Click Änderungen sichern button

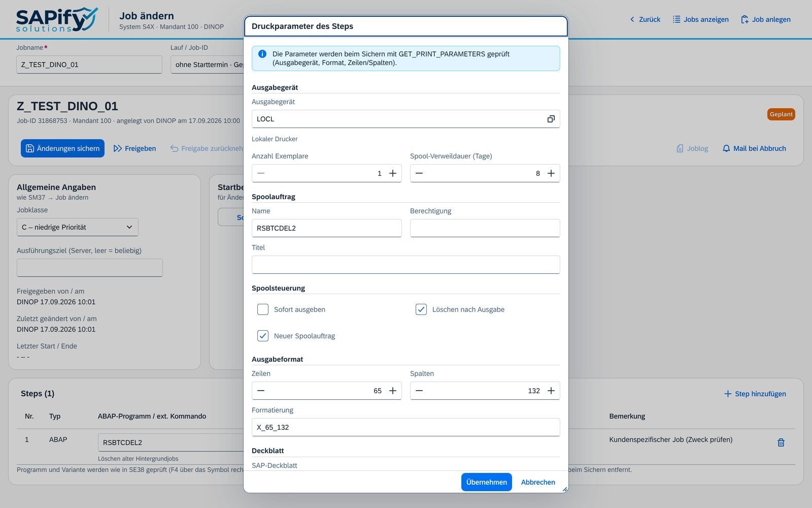(62, 148)
